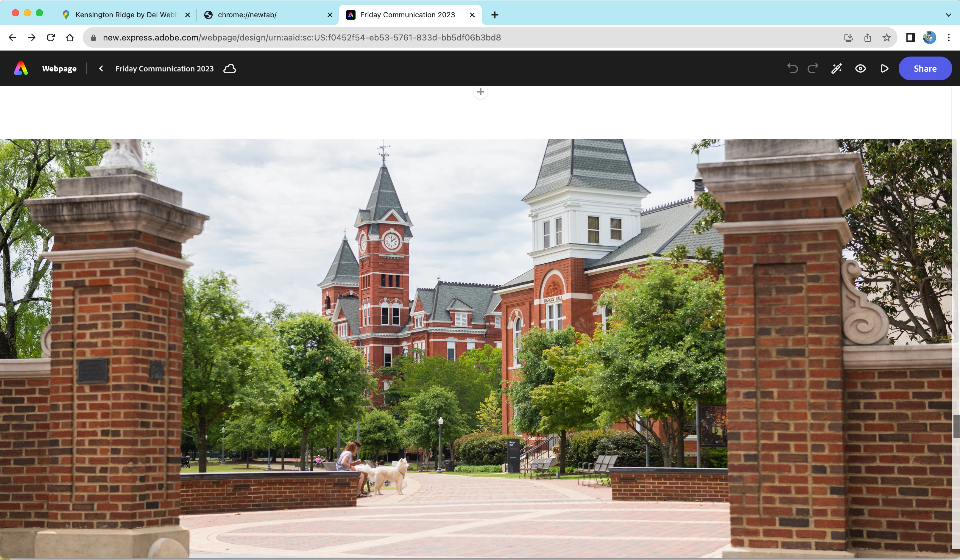Undo the last edit

click(x=792, y=68)
